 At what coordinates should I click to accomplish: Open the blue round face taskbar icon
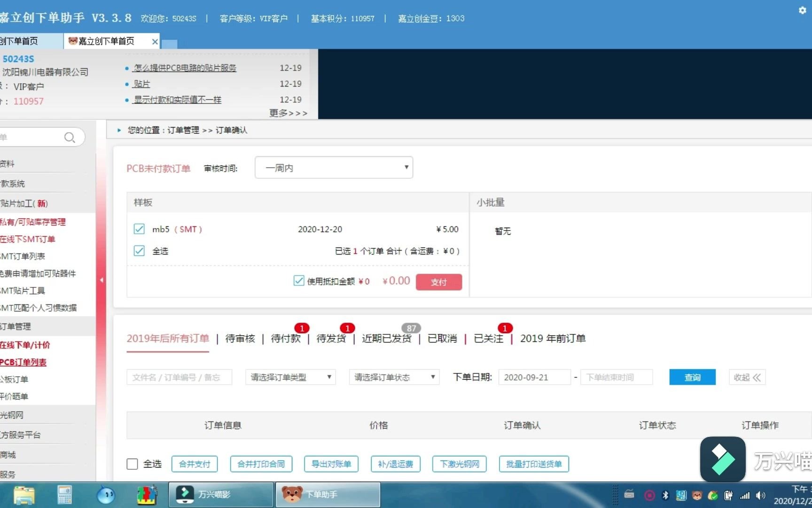(106, 495)
